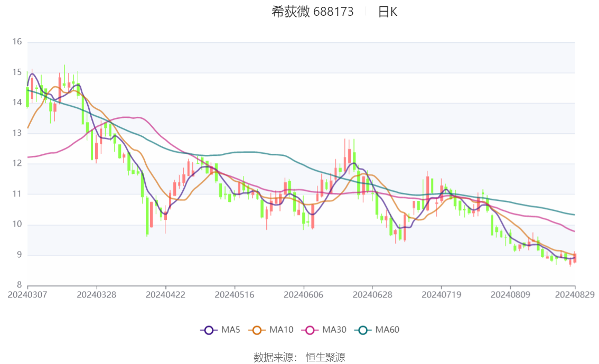Image resolution: width=599 pixels, height=364 pixels.
Task: Hide the MA60 series via its label
Action: click(387, 330)
